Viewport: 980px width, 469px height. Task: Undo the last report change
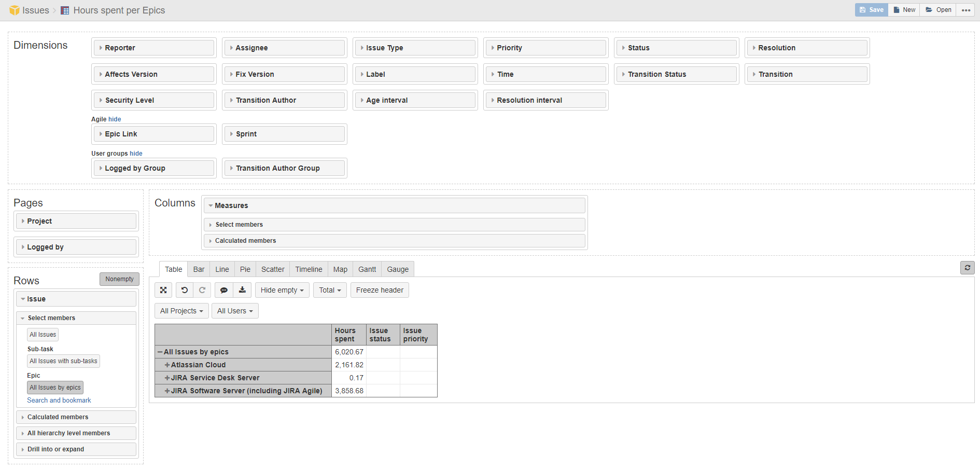click(x=184, y=290)
